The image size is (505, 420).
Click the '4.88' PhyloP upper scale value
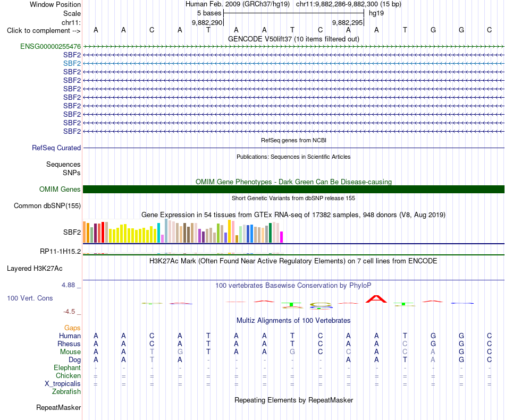pos(68,285)
